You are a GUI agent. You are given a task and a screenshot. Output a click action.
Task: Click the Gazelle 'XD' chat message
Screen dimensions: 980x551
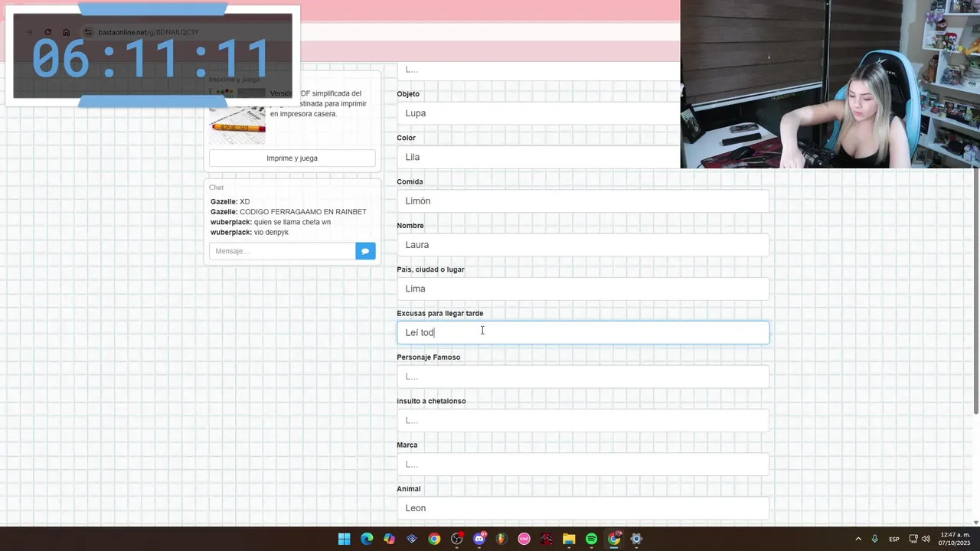(x=230, y=202)
